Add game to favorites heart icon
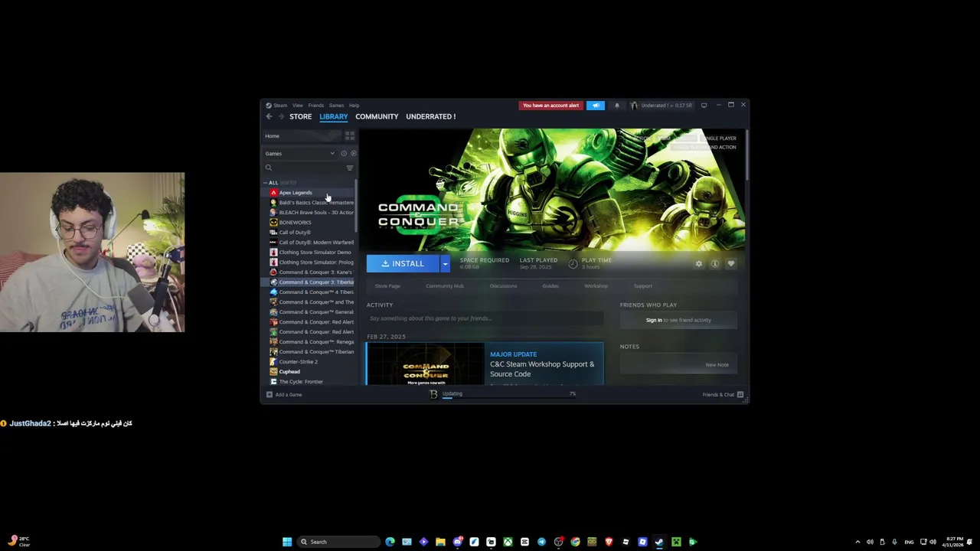Screen dimensions: 980x551 click(731, 263)
